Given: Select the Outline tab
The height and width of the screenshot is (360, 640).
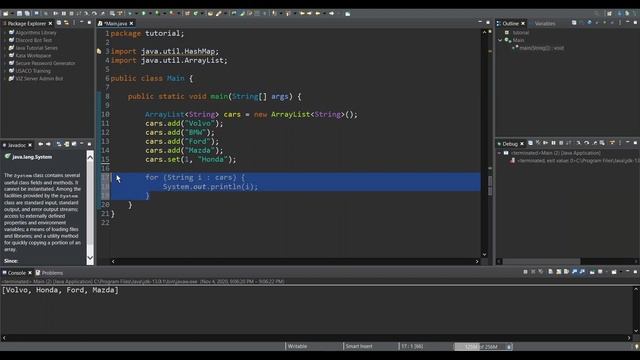Looking at the screenshot, I should coord(510,23).
